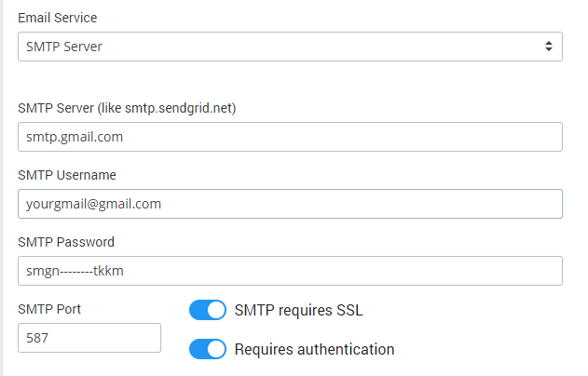Click the 'Requires authentication' label text
Viewport: 588px width, 376px height.
click(314, 350)
